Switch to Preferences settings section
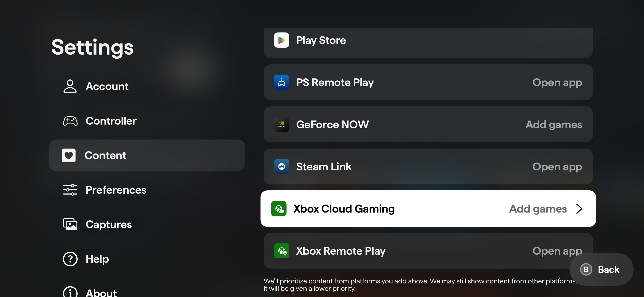 pos(116,190)
